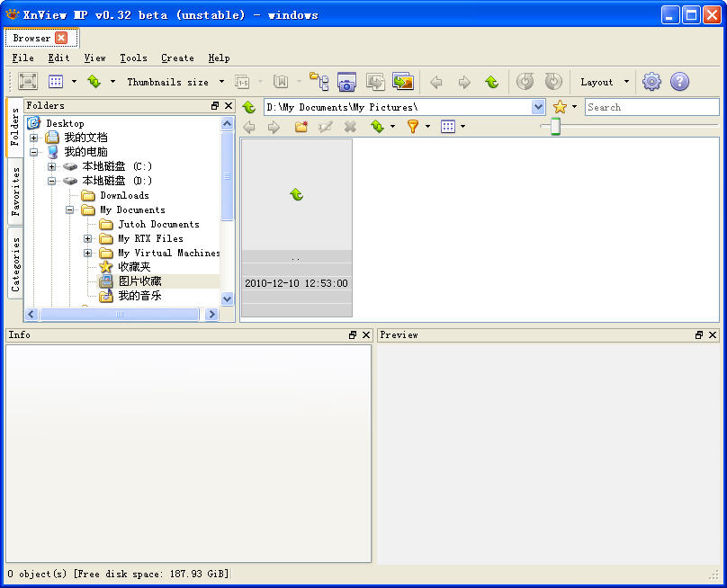The image size is (727, 588).
Task: Open the address path dropdown list
Action: (538, 107)
